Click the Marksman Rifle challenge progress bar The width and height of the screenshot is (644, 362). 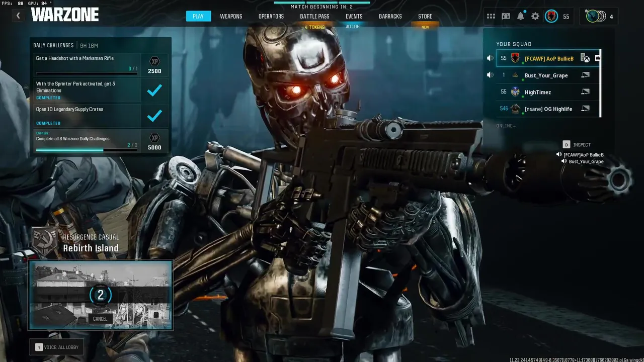[x=87, y=73]
